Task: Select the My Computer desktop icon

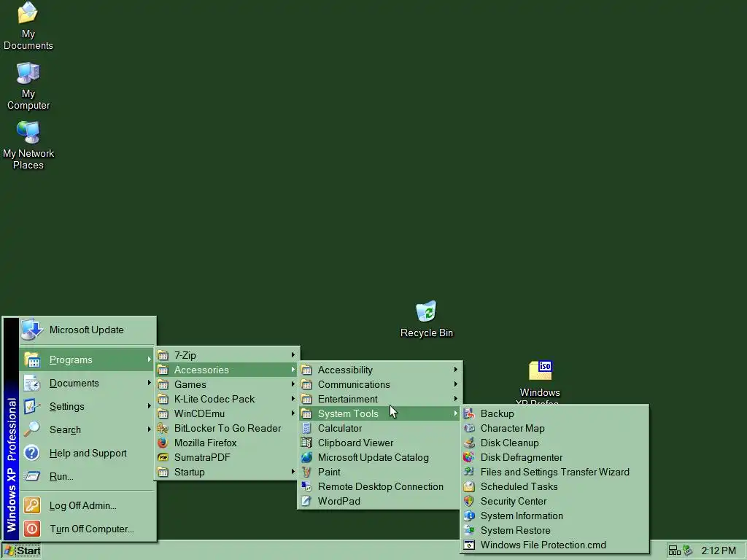Action: tap(28, 74)
